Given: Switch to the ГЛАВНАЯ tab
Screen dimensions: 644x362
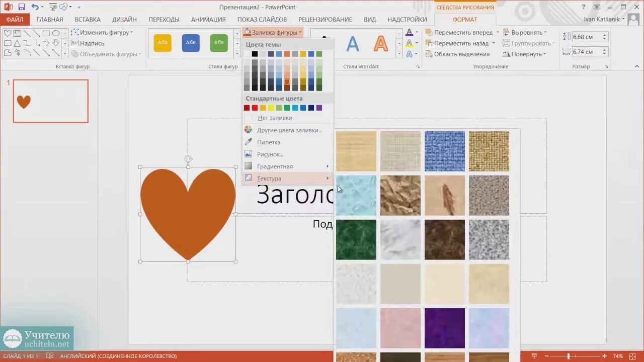Looking at the screenshot, I should 50,19.
